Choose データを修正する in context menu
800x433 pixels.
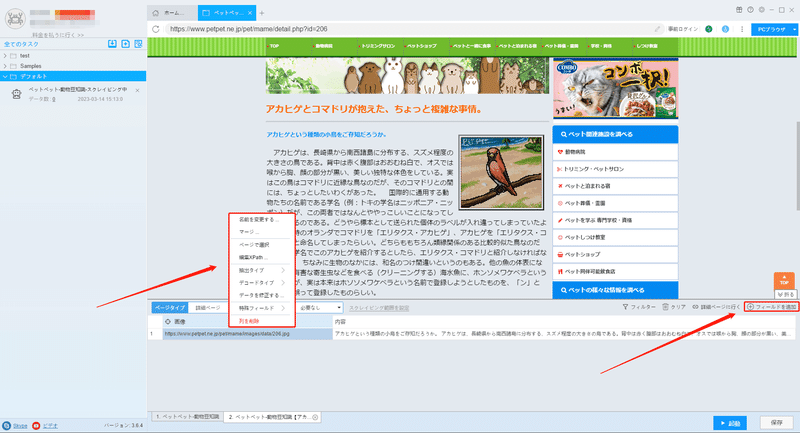coord(261,295)
